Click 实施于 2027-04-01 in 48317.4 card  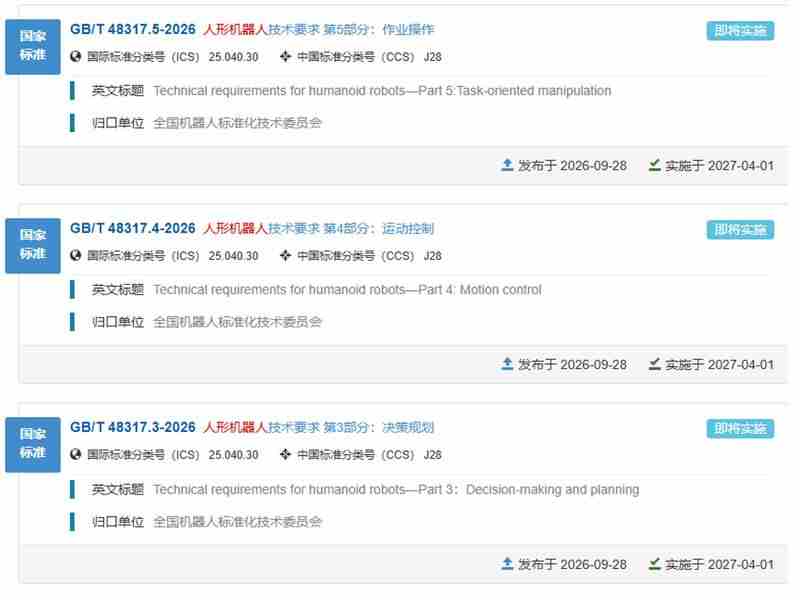click(x=719, y=365)
